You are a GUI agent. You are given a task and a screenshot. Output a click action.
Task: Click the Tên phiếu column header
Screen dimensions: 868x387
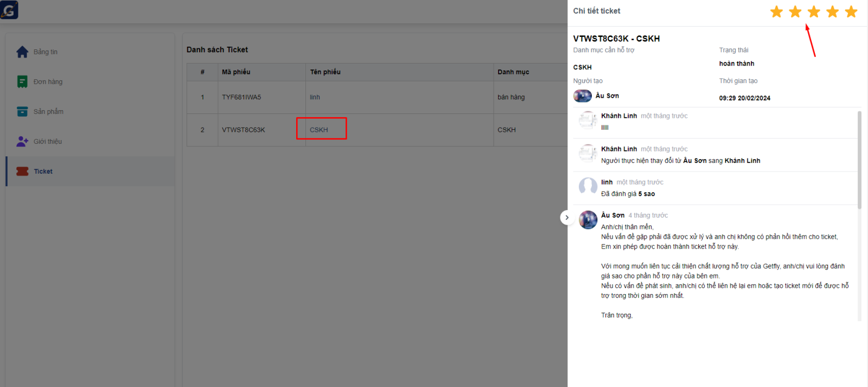325,72
